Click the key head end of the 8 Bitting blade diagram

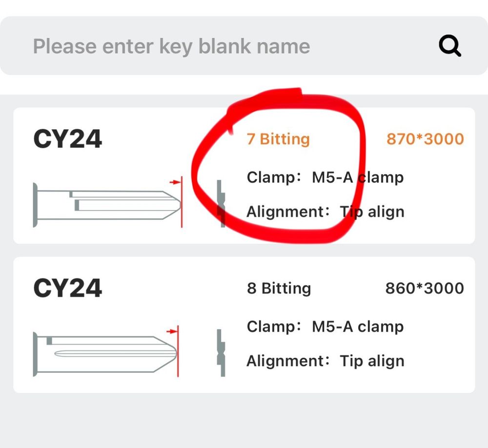(36, 354)
